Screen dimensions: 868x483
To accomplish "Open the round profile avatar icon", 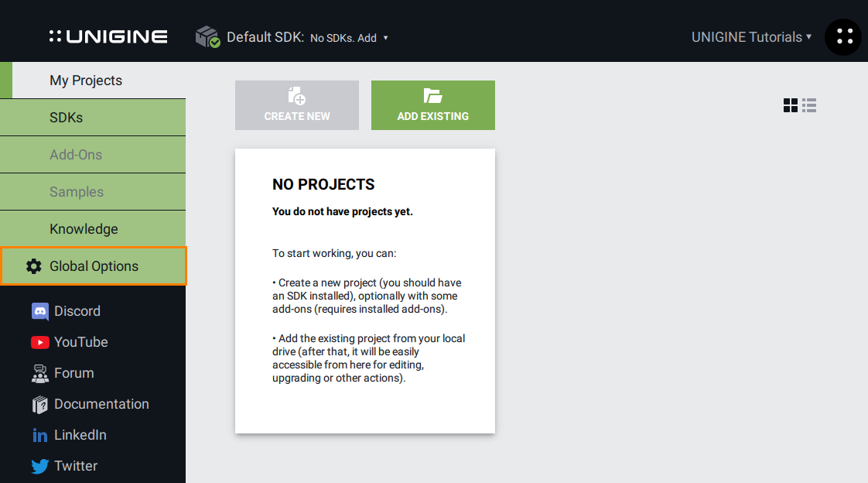I will click(x=843, y=36).
